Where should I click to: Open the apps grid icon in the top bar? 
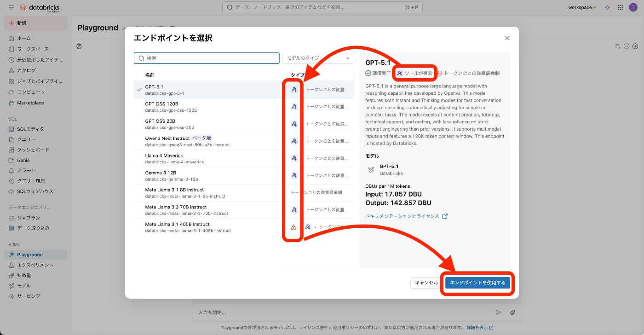[x=620, y=7]
